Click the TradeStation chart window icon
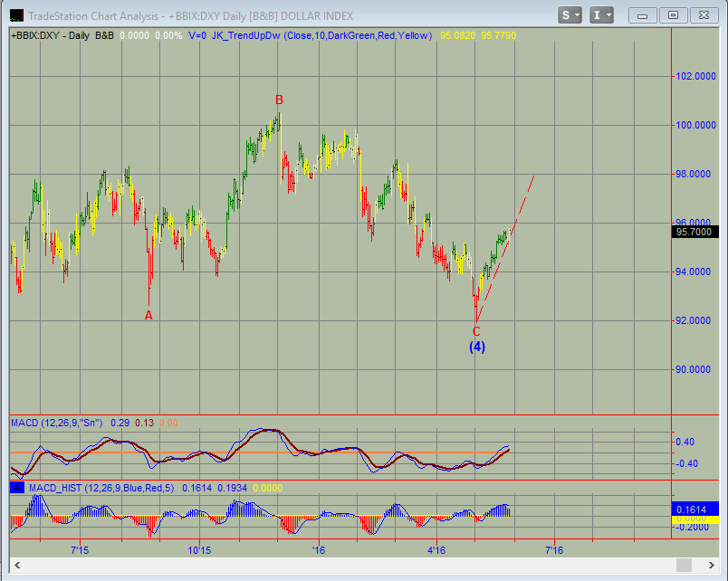This screenshot has width=728, height=581. point(16,15)
